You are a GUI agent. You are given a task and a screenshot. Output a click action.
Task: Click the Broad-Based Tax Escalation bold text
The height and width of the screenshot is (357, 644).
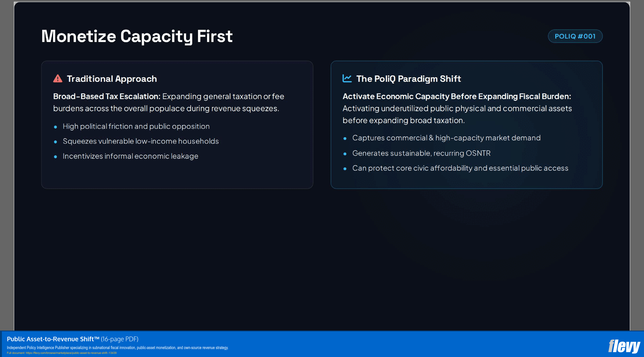(107, 96)
